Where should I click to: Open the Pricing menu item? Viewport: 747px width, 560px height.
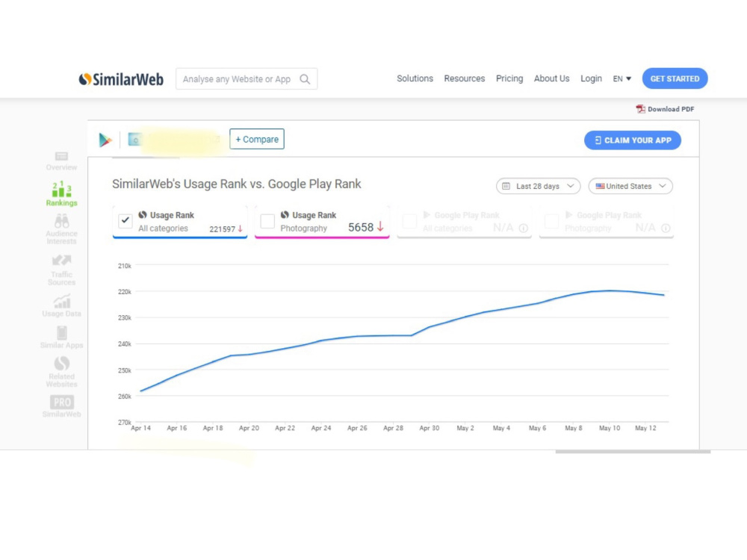(x=509, y=78)
